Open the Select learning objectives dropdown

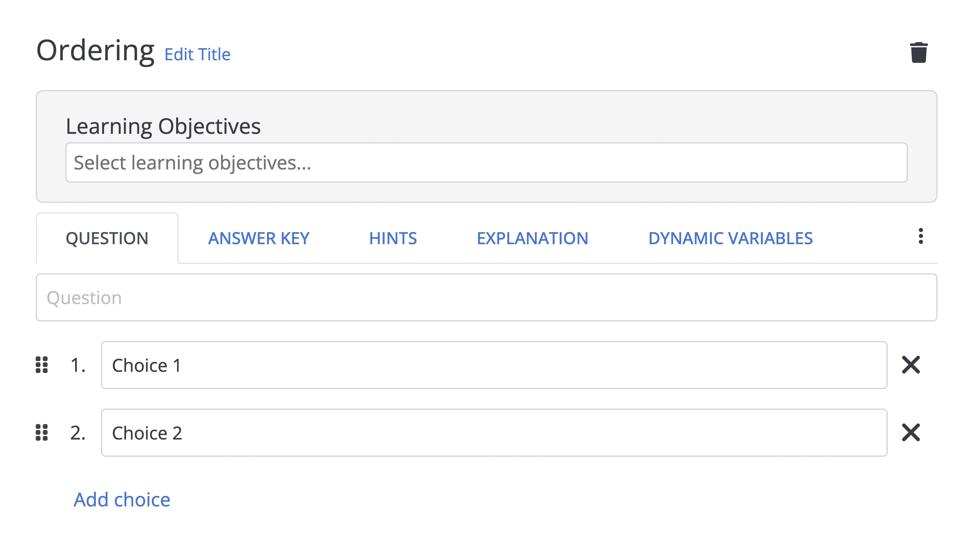point(486,162)
